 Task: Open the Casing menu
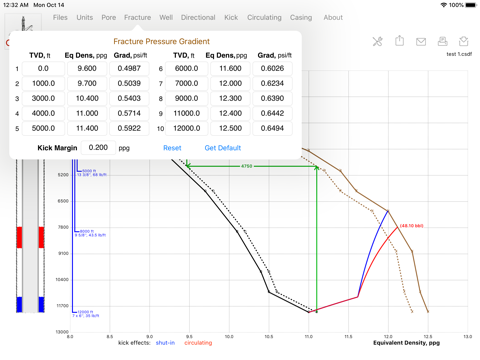(301, 17)
